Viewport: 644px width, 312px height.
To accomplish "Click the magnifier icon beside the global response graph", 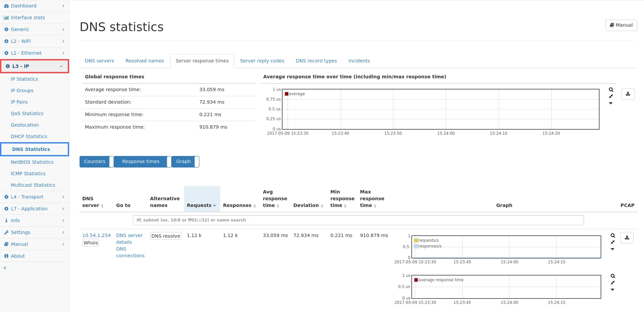I will click(x=611, y=90).
